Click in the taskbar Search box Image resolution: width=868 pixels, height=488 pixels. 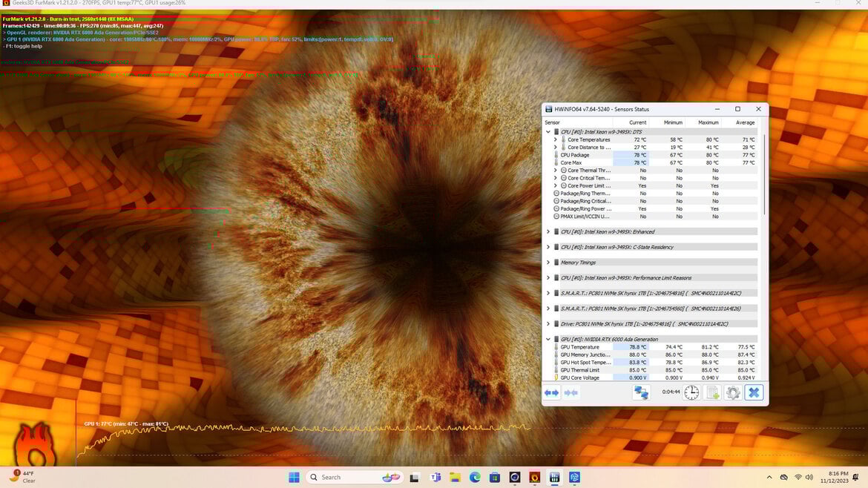(355, 477)
